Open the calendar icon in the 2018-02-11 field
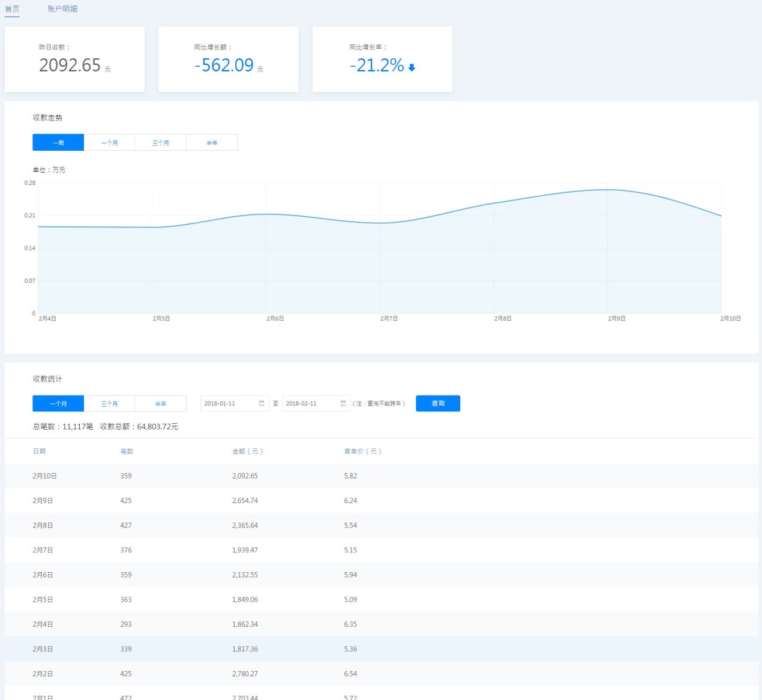This screenshot has width=762, height=700. (343, 403)
